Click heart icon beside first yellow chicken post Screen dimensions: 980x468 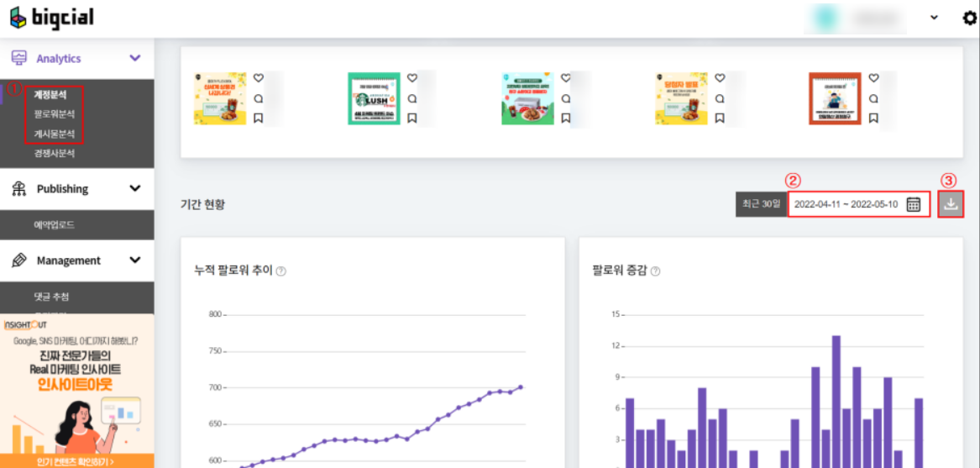pyautogui.click(x=259, y=78)
